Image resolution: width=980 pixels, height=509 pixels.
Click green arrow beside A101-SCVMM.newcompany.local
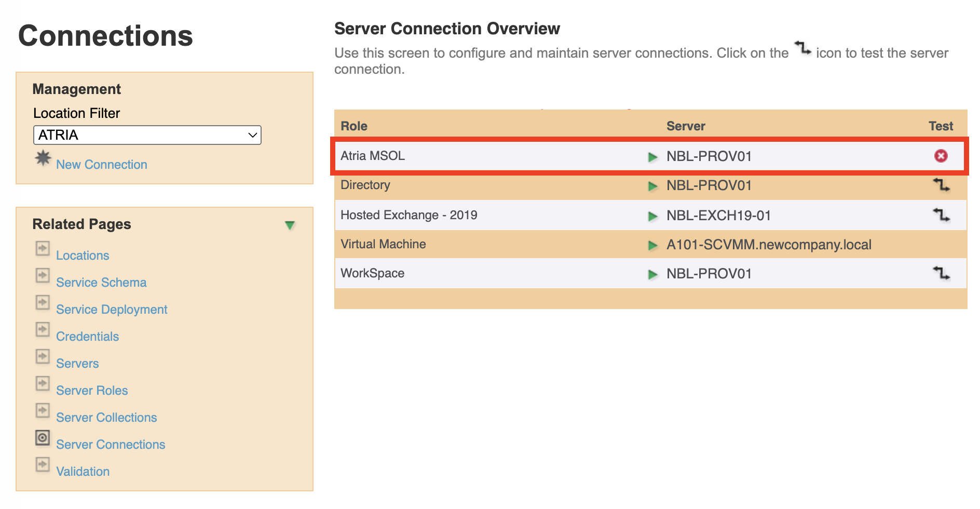click(x=652, y=245)
